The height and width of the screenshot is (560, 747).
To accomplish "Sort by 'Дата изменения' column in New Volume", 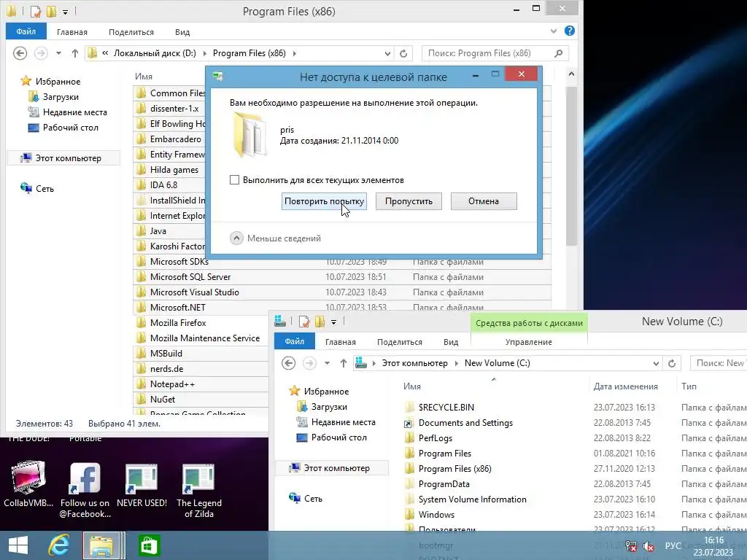I will coord(625,386).
